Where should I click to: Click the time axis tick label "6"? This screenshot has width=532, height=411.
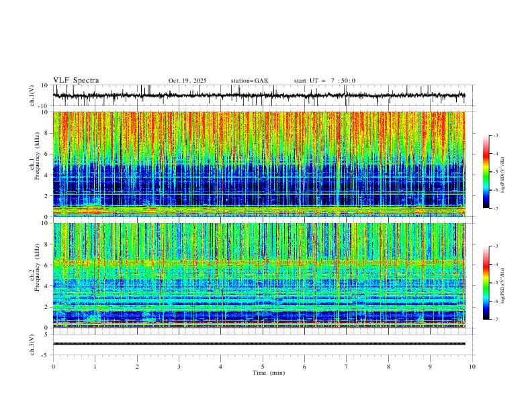304,367
